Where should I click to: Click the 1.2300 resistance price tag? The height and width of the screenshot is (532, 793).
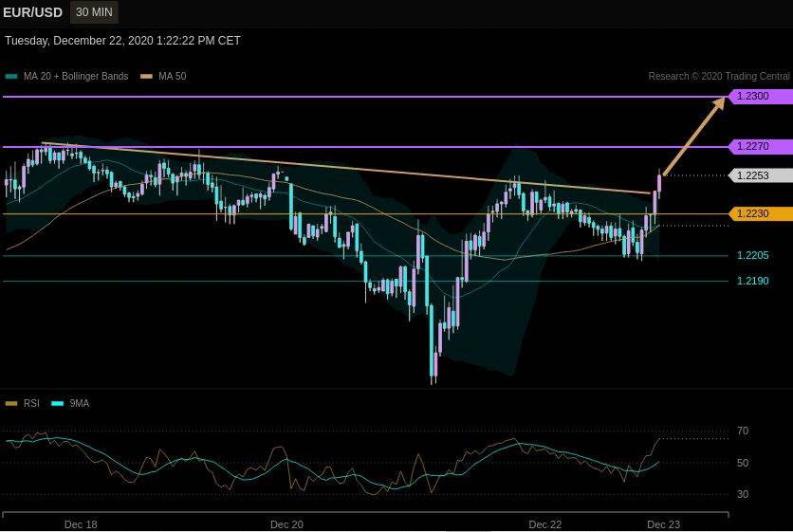[760, 96]
